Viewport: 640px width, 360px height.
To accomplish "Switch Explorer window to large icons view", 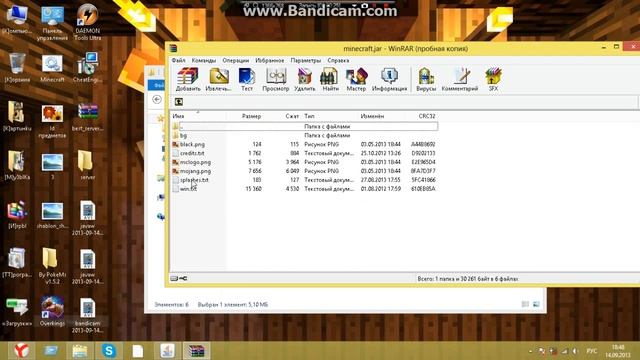I will tap(536, 304).
